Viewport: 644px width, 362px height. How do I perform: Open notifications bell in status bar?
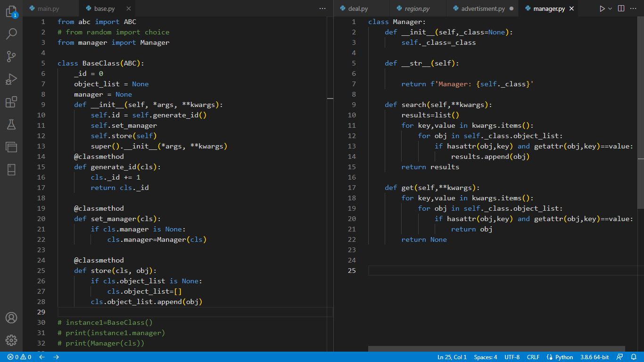pyautogui.click(x=634, y=357)
